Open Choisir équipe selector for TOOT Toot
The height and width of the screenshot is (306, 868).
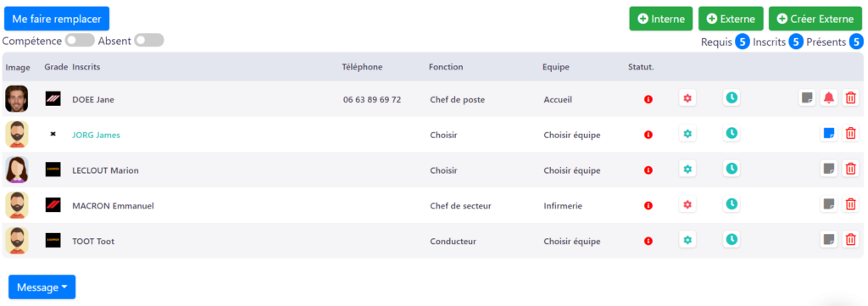pyautogui.click(x=572, y=242)
